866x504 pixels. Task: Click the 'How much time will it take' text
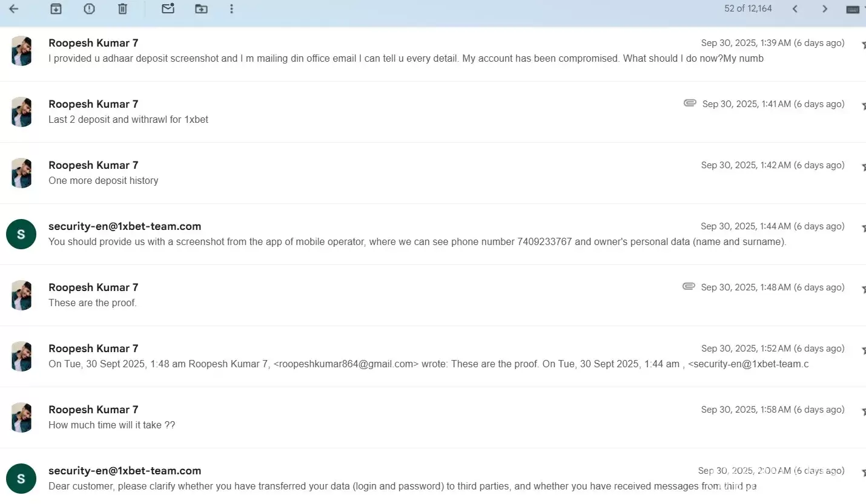click(112, 425)
